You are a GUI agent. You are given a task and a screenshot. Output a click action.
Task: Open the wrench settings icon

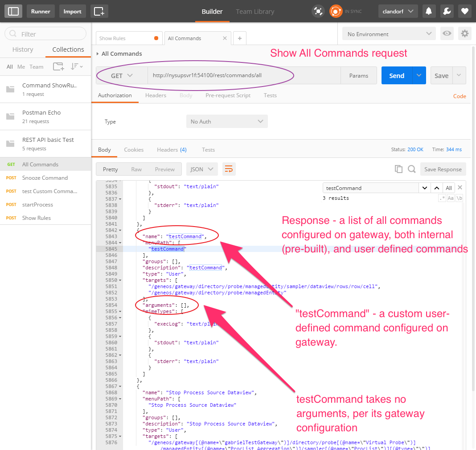pyautogui.click(x=447, y=11)
